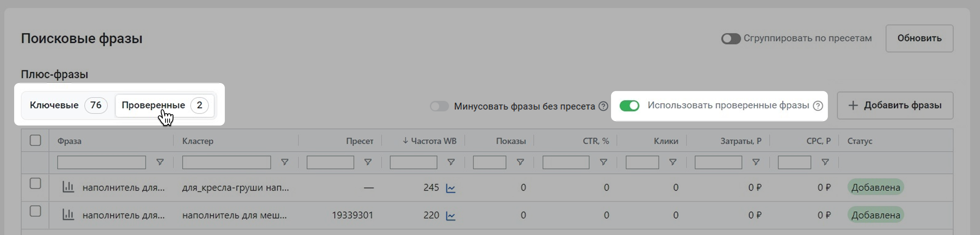The height and width of the screenshot is (235, 980).
Task: Sort by Фраза column header
Action: point(69,141)
